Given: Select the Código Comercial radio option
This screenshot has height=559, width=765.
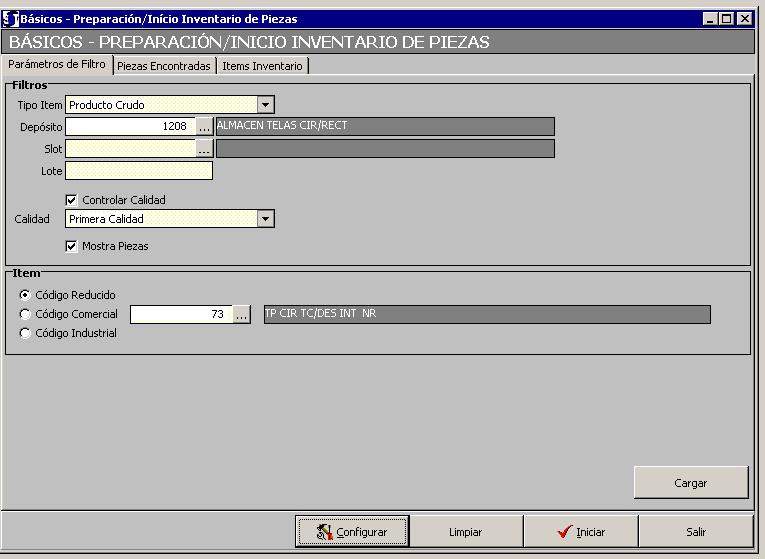Looking at the screenshot, I should click(25, 314).
